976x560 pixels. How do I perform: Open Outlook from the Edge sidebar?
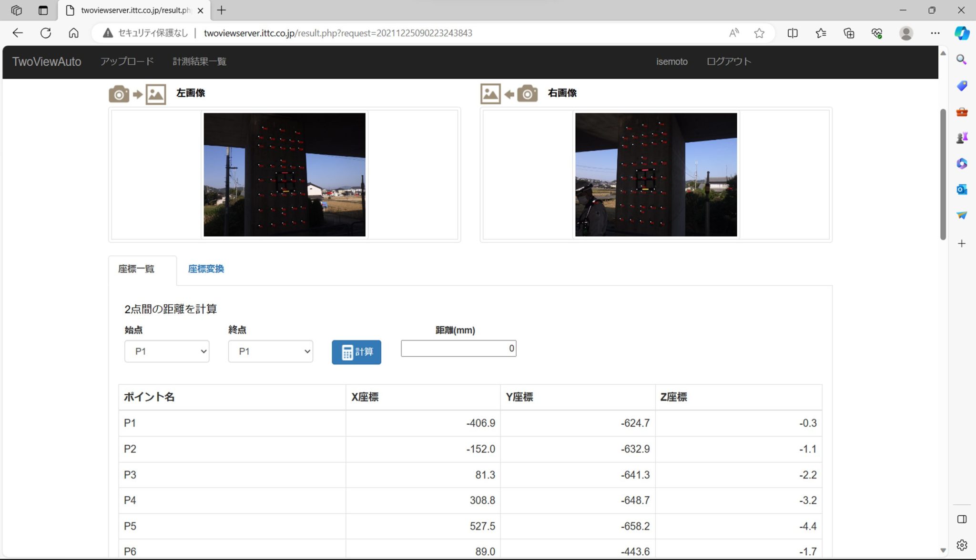tap(962, 189)
